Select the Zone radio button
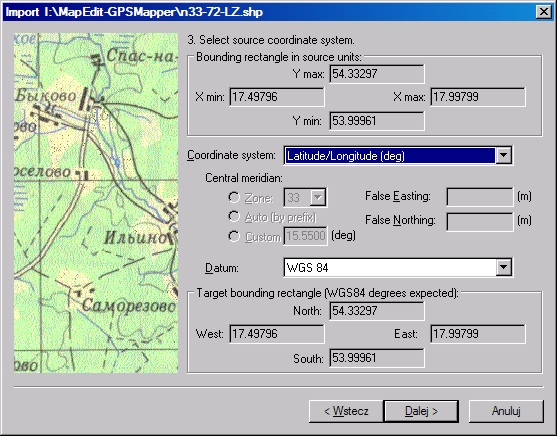 point(234,197)
